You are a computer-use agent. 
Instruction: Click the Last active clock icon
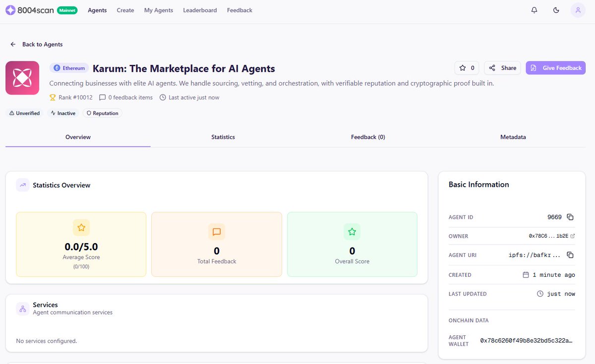pyautogui.click(x=163, y=98)
